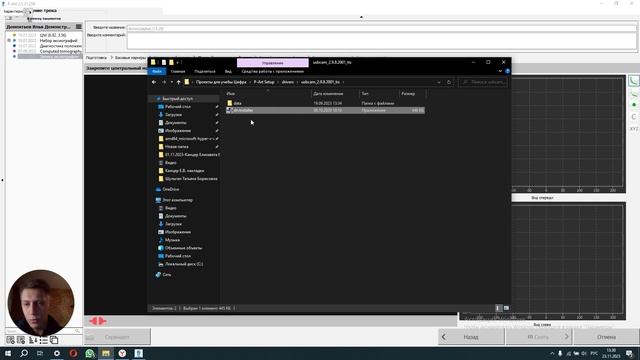The image size is (640, 360).
Task: Open the 01.11.2023 Канцер folder shortcut
Action: pyautogui.click(x=192, y=155)
